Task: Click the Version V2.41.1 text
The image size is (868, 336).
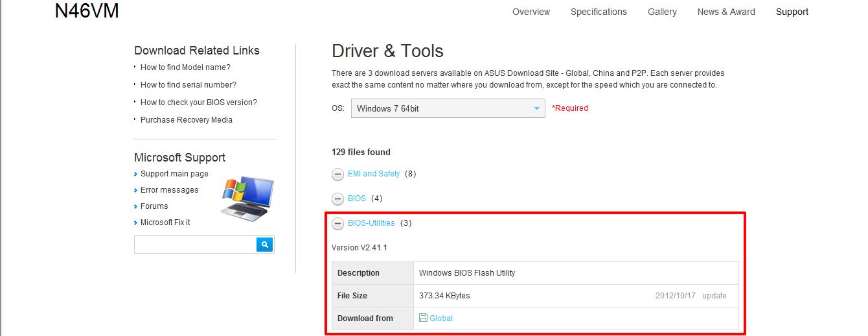Action: 360,248
